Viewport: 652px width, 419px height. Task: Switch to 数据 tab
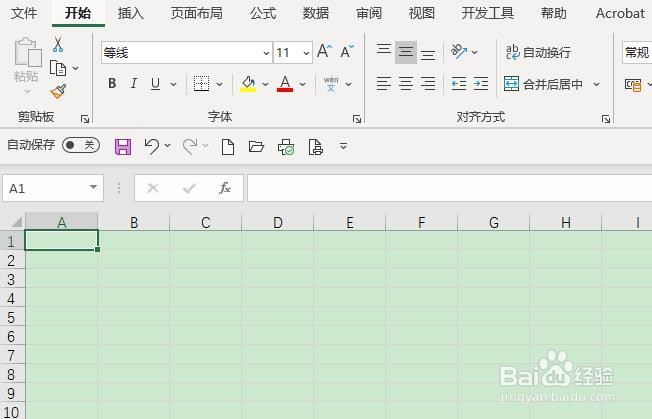pos(316,13)
